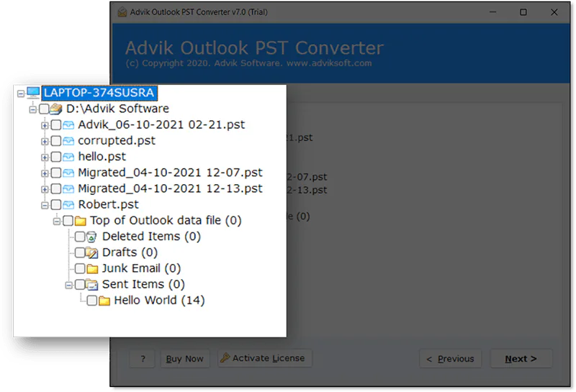Collapse the Robert.pst node

tap(45, 205)
